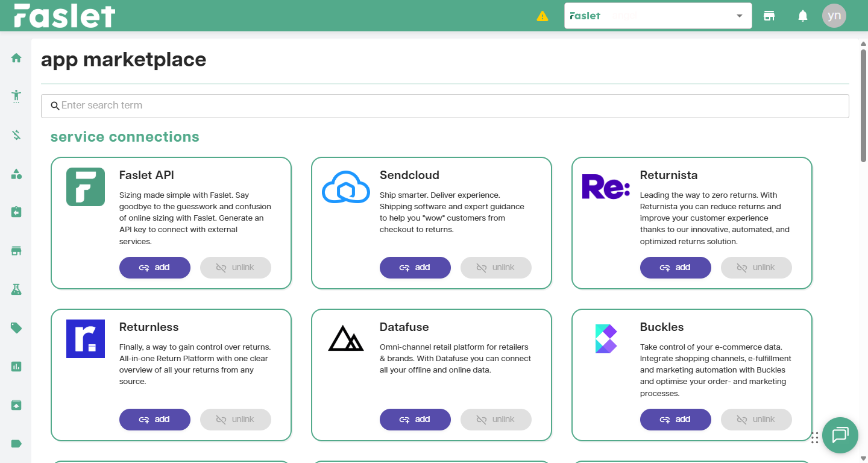Click the Returnista Re: logo

[606, 187]
